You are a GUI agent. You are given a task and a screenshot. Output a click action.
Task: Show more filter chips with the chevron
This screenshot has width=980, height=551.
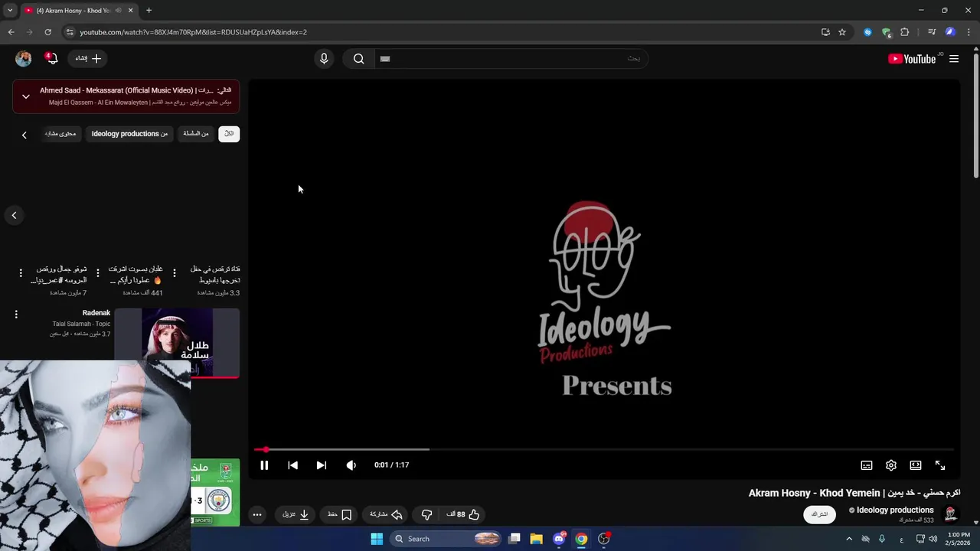pos(24,135)
